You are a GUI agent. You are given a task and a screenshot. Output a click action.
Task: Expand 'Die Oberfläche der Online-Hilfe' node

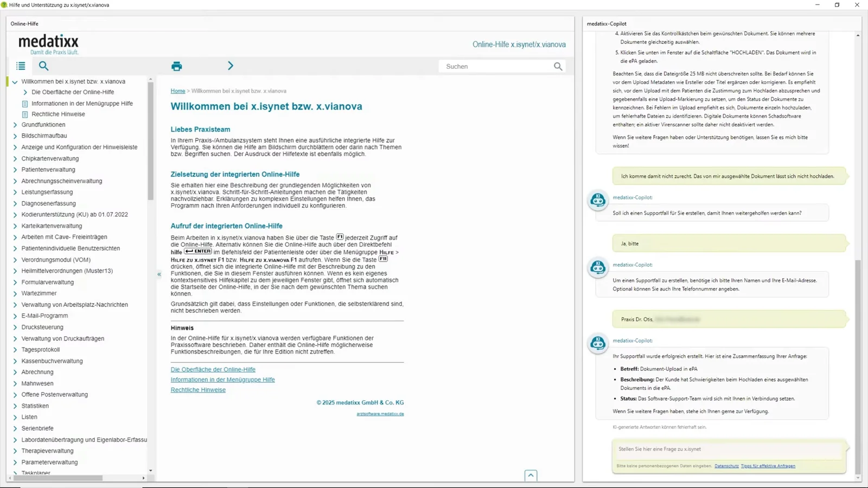click(25, 92)
